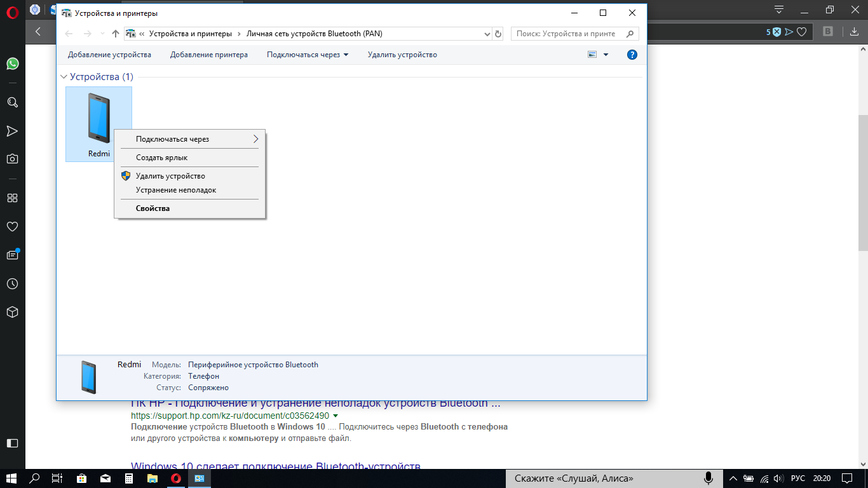Click the Opera browser back arrow
The width and height of the screenshot is (868, 488).
38,31
